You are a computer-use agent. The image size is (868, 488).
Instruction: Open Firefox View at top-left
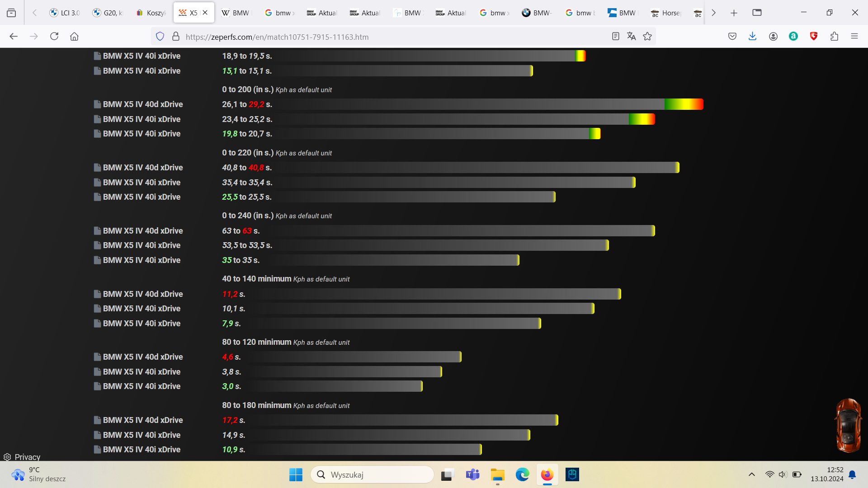pyautogui.click(x=11, y=13)
